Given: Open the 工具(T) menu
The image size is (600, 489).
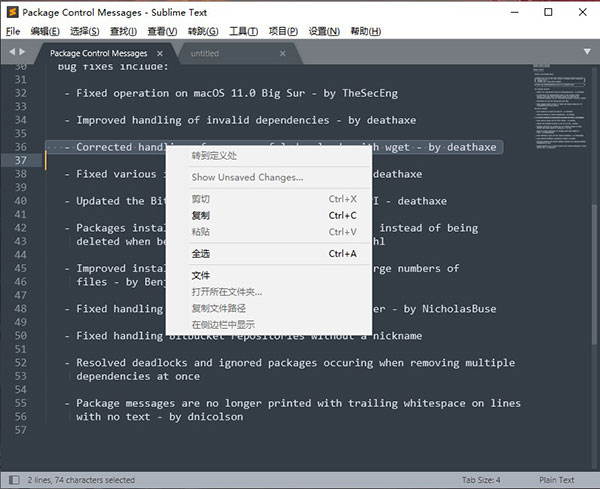Looking at the screenshot, I should point(243,31).
